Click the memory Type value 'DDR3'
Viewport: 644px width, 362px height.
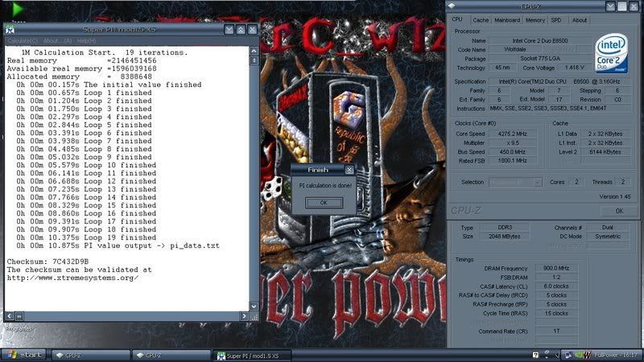(505, 228)
